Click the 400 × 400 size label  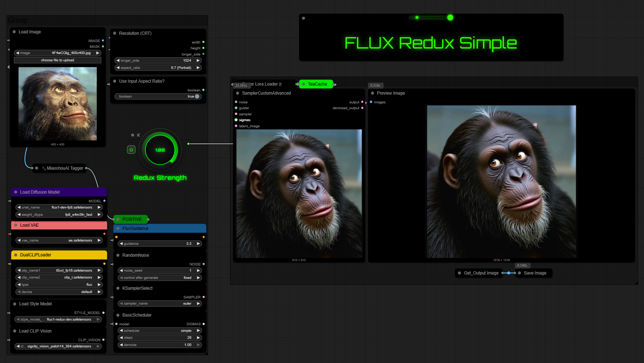coord(58,144)
